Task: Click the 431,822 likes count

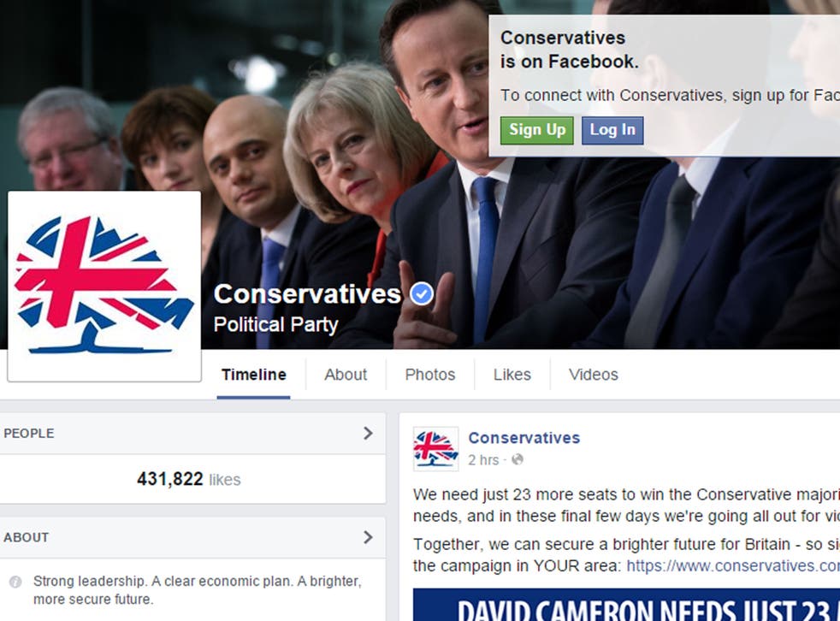Action: click(x=188, y=479)
